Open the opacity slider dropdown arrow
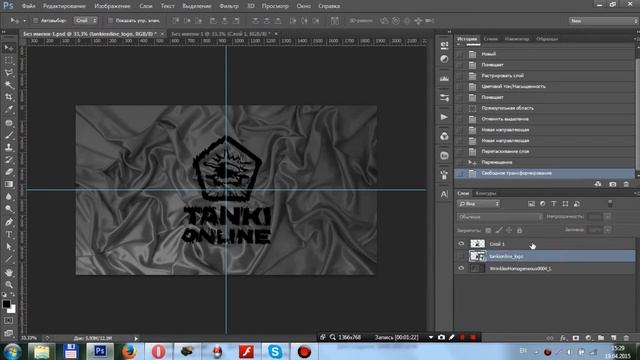Viewport: 640px width, 360px height. [608, 217]
